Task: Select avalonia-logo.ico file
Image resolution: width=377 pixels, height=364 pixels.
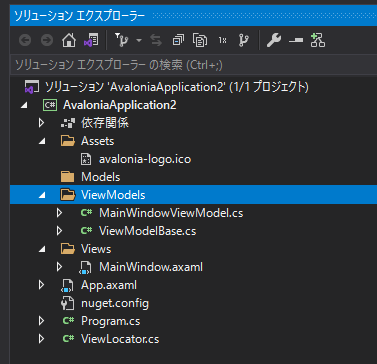Action: tap(145, 159)
